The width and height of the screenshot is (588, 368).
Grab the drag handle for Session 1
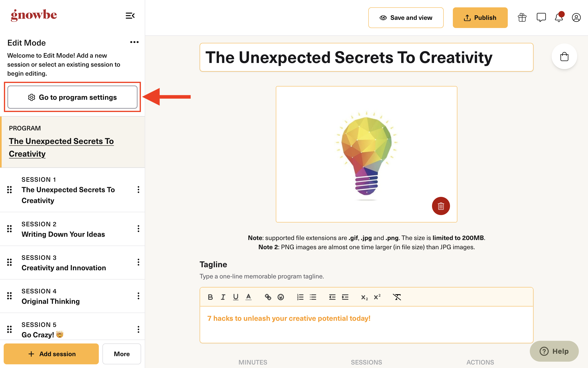tap(9, 190)
